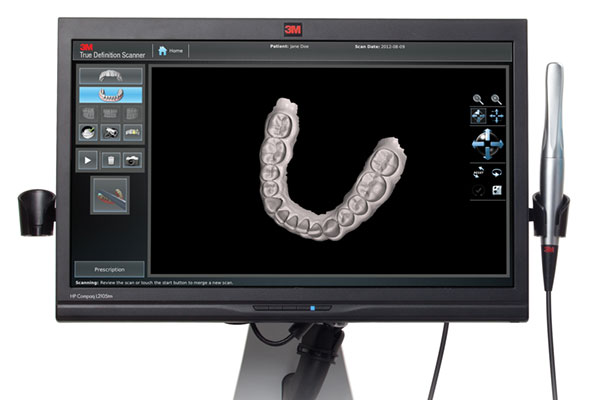Click the camera snapshot icon
The image size is (600, 400).
click(132, 159)
